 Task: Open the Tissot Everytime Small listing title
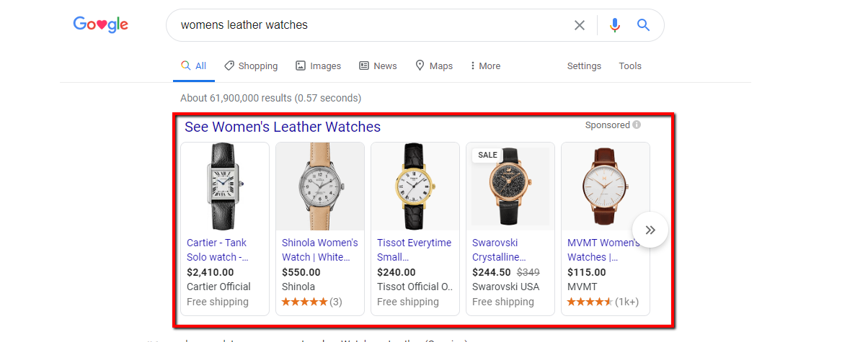[414, 250]
